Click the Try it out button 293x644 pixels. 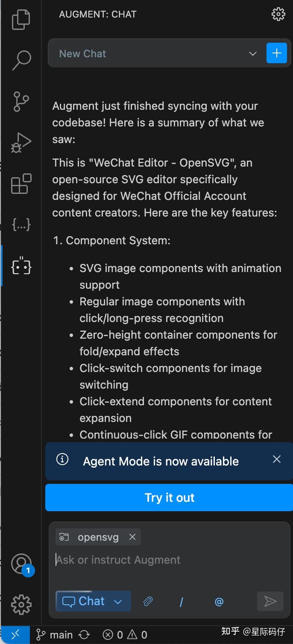[x=169, y=498]
